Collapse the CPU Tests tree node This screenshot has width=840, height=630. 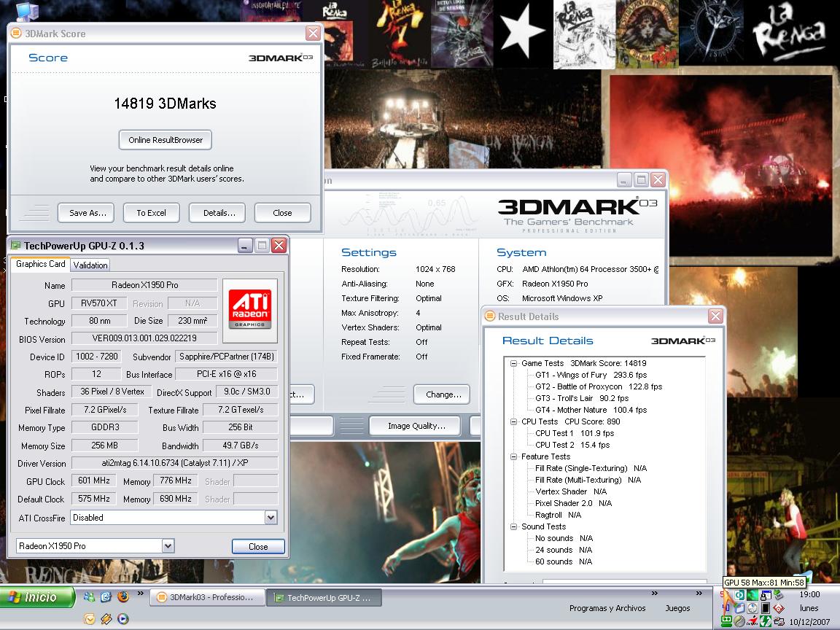(513, 421)
